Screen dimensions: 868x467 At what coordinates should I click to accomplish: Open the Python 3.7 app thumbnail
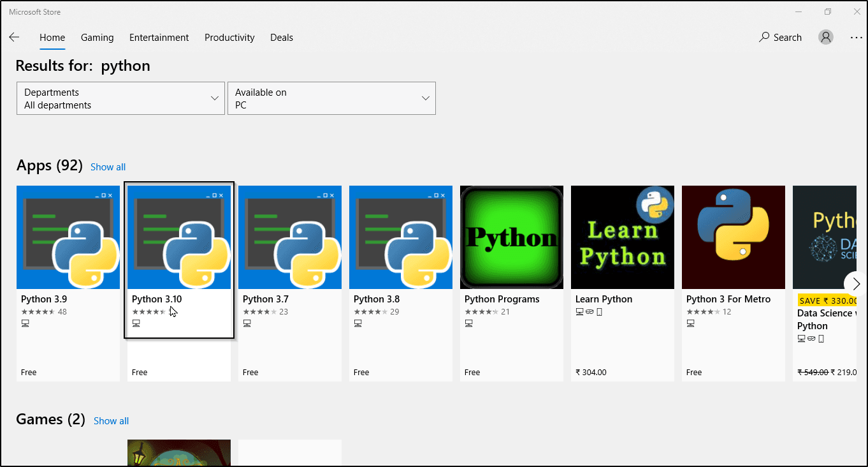[x=290, y=237]
